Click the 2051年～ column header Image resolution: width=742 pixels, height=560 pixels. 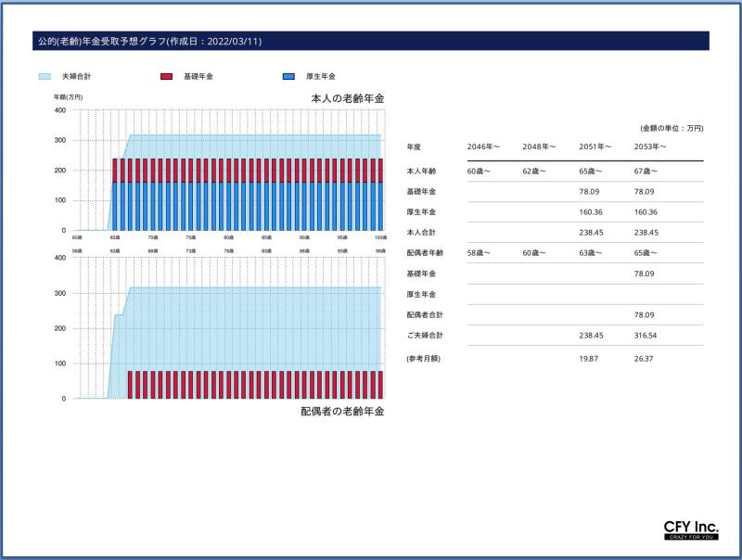[x=595, y=146]
